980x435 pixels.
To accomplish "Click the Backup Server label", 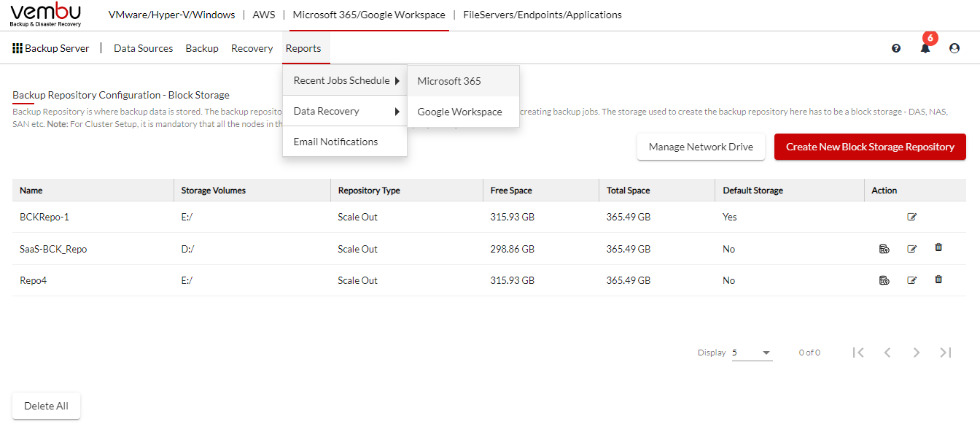I will click(x=57, y=48).
